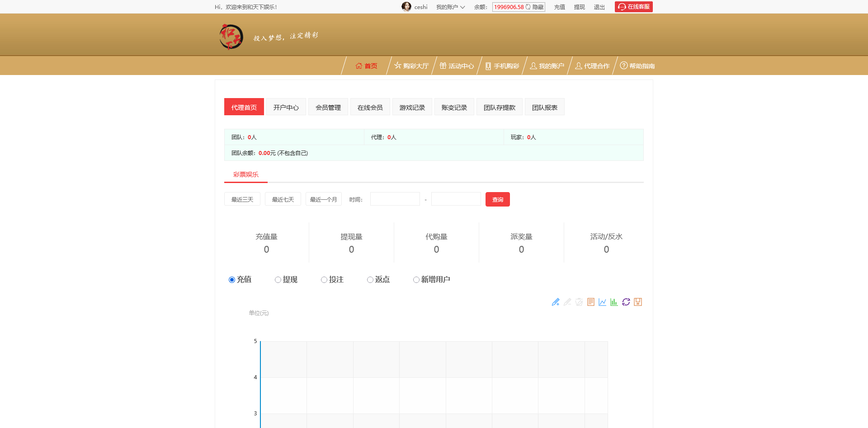Open the 团队报表 tab
Screen dimensions: 868x428
[544, 107]
